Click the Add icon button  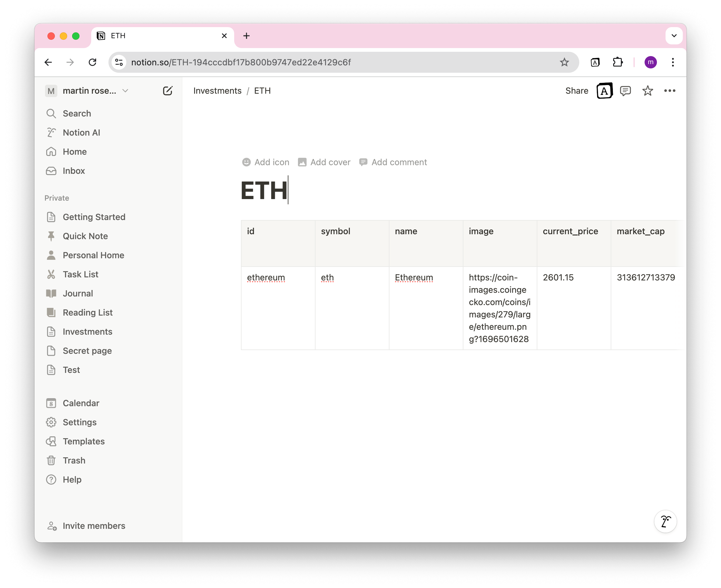tap(266, 162)
